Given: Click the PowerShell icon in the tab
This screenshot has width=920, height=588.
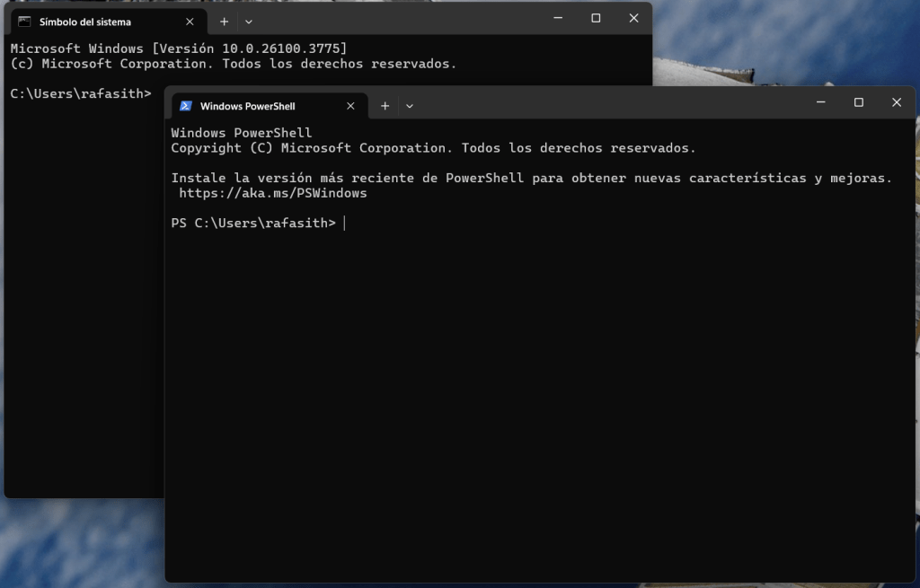Looking at the screenshot, I should click(185, 106).
